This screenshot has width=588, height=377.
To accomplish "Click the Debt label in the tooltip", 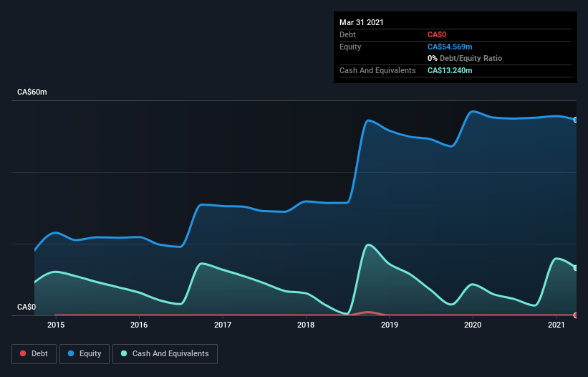I will (x=347, y=34).
